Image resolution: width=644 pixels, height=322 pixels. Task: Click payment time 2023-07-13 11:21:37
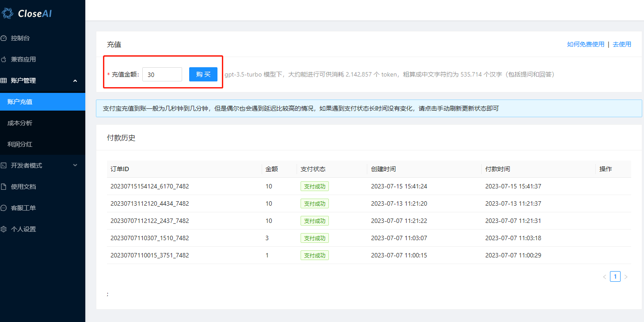pos(513,203)
